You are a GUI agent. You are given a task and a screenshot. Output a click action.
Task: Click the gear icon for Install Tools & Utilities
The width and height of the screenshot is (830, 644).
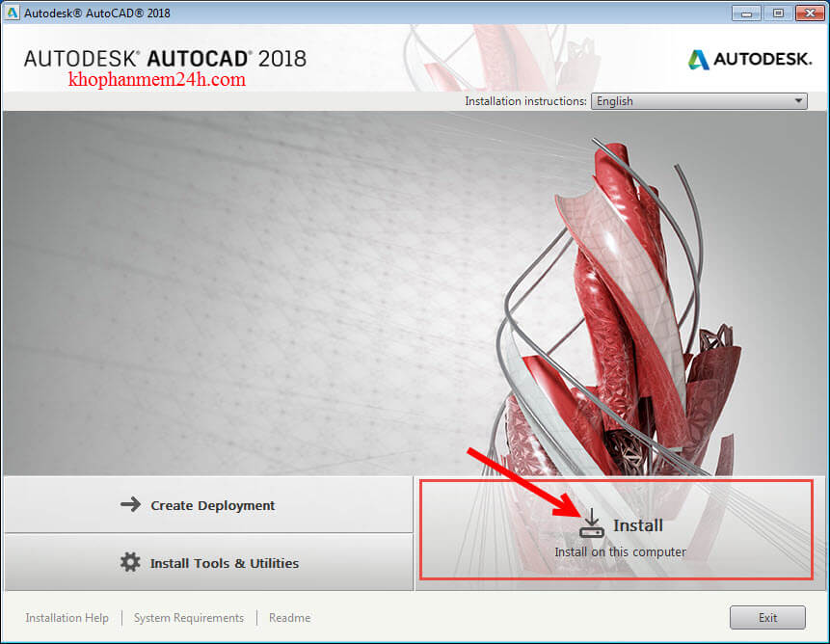[130, 562]
